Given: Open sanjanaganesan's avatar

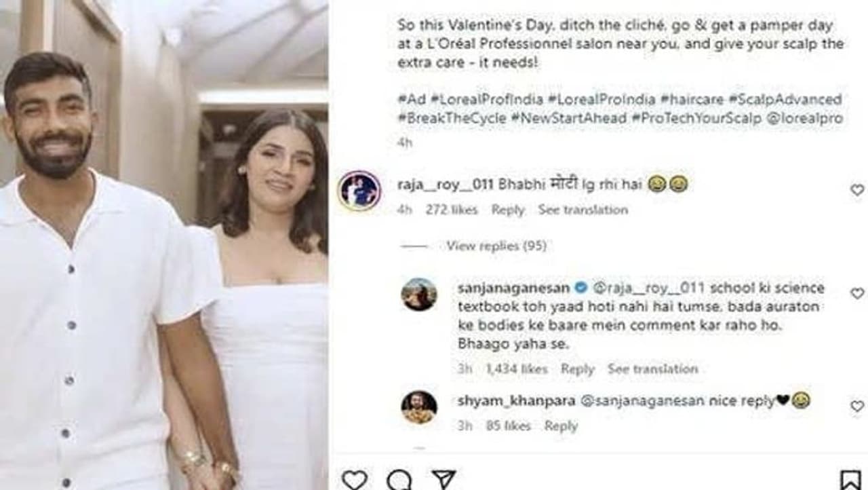Looking at the screenshot, I should [419, 295].
